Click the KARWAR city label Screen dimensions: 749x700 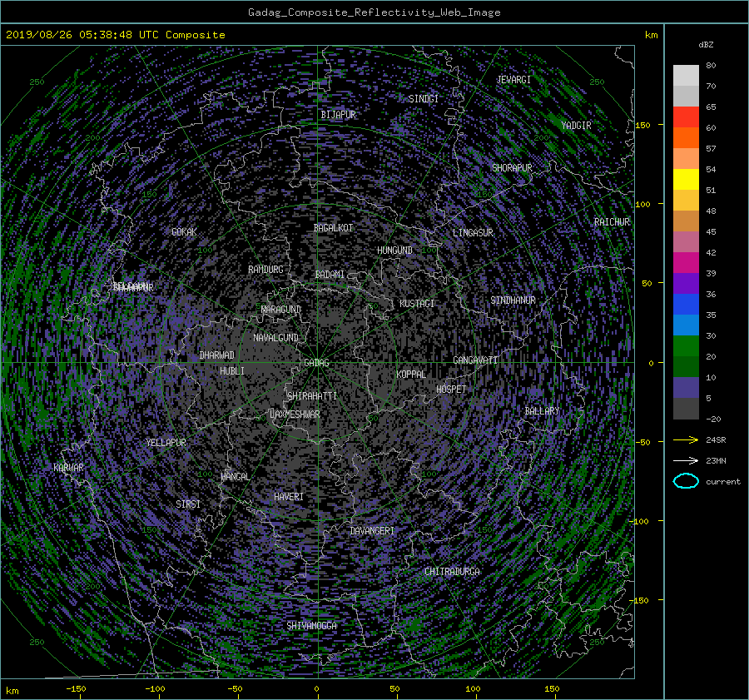coord(68,468)
